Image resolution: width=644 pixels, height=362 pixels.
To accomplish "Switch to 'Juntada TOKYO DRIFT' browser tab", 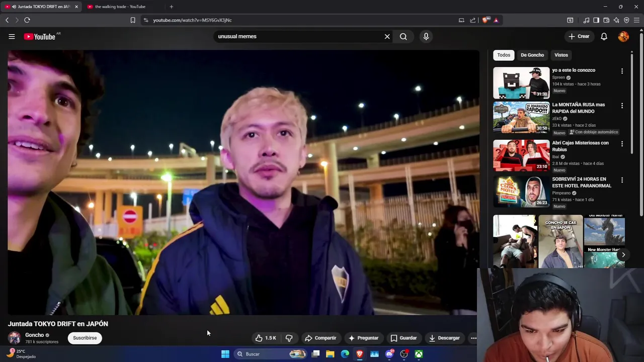I will 40,7.
